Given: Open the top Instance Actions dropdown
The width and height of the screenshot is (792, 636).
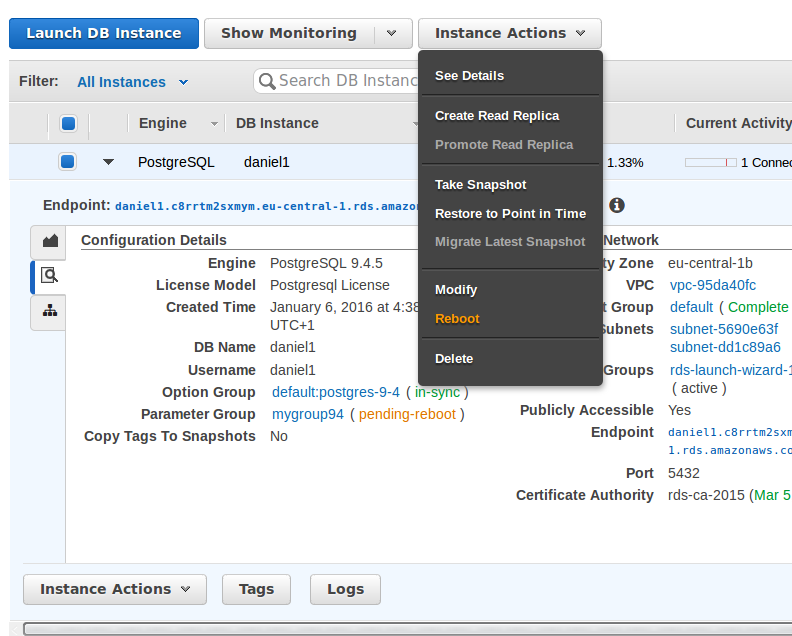Looking at the screenshot, I should [x=510, y=33].
